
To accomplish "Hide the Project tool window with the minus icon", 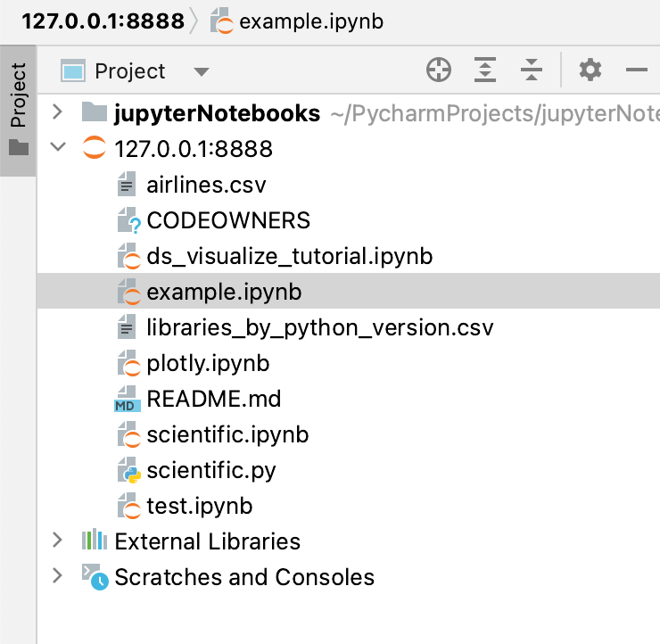I will pos(637,70).
